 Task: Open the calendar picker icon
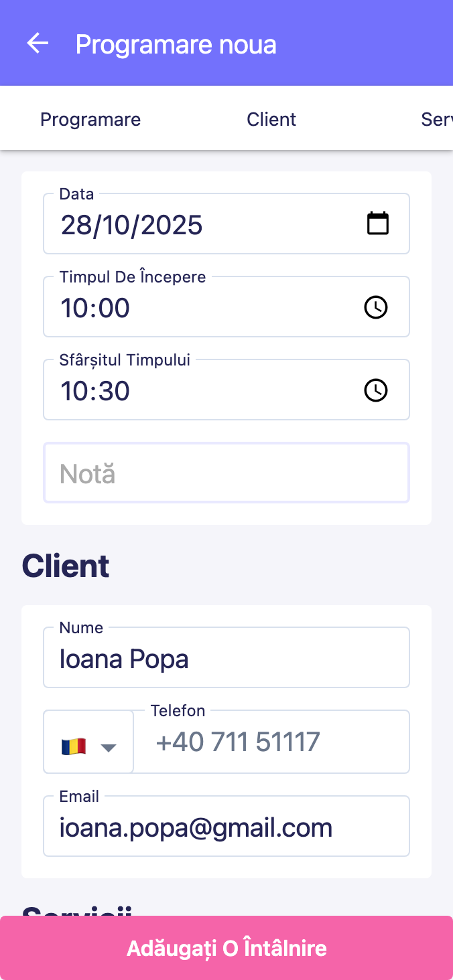pyautogui.click(x=378, y=224)
